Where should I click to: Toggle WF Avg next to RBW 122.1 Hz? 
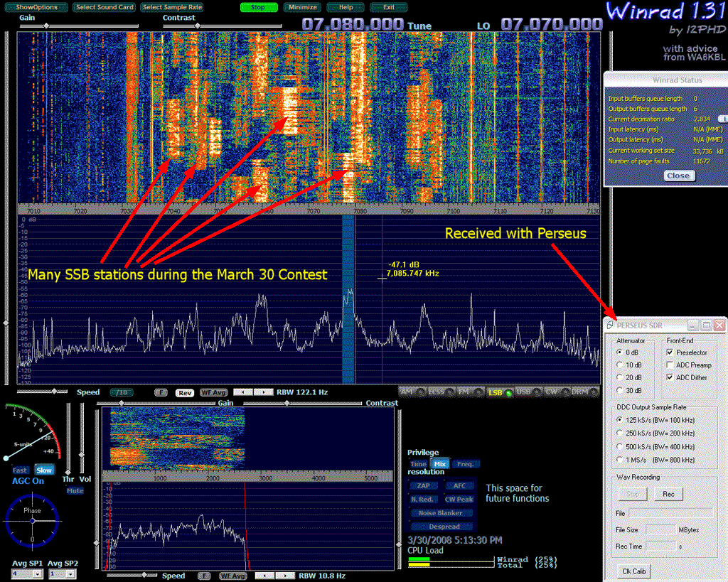tap(213, 393)
